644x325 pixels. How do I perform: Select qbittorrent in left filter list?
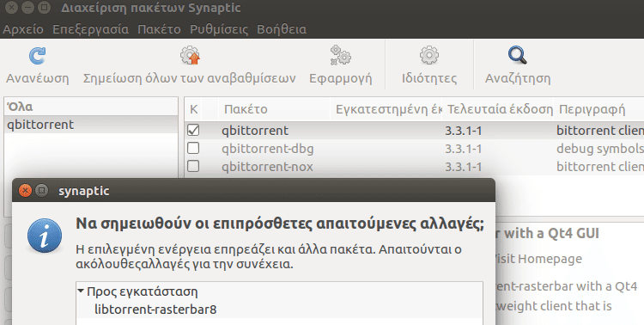(91, 125)
